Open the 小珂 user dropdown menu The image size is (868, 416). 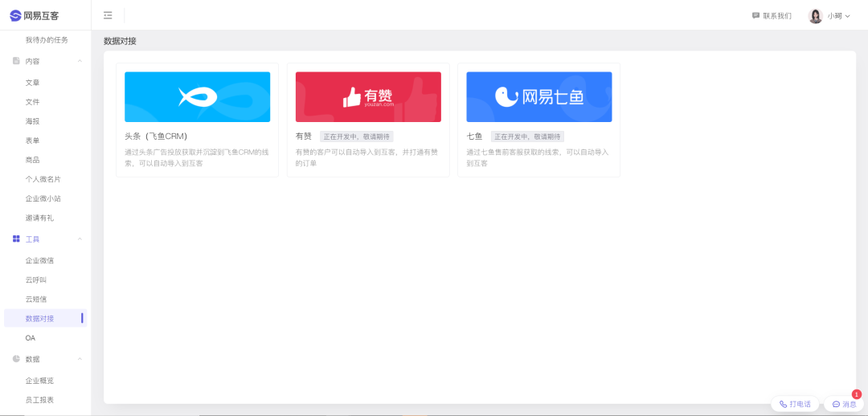coord(839,16)
